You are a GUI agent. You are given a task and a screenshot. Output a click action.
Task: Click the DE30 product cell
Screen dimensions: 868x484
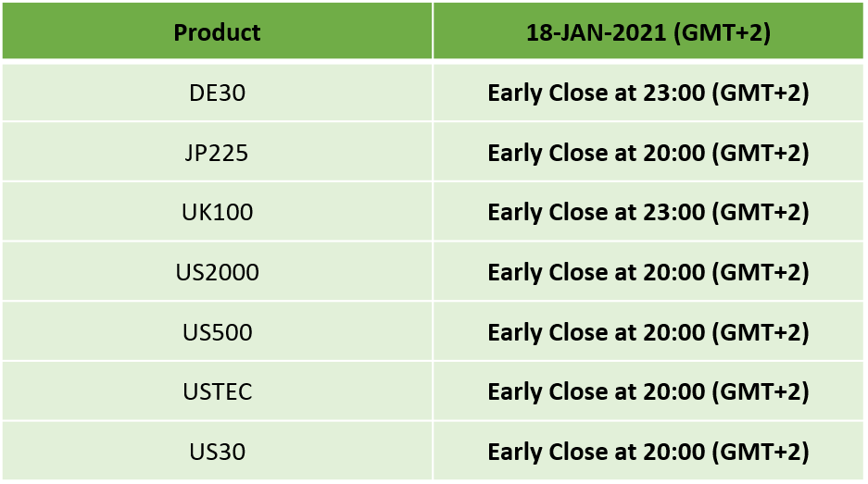217,93
